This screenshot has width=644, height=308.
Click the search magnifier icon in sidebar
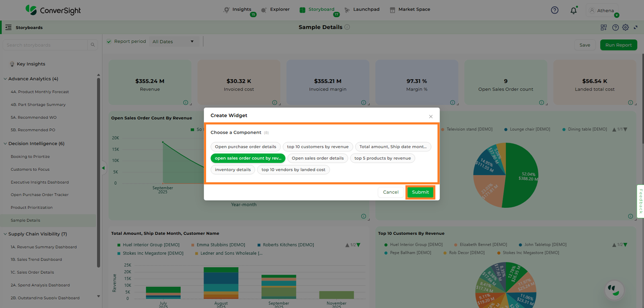(x=93, y=45)
